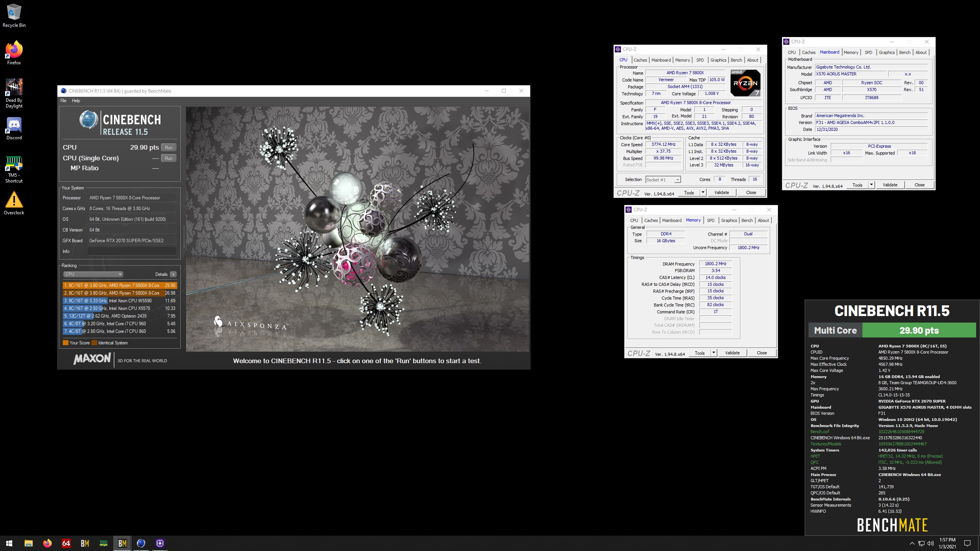Click Validate in the CPU-Z Memory window
The height and width of the screenshot is (551, 980).
pos(732,353)
